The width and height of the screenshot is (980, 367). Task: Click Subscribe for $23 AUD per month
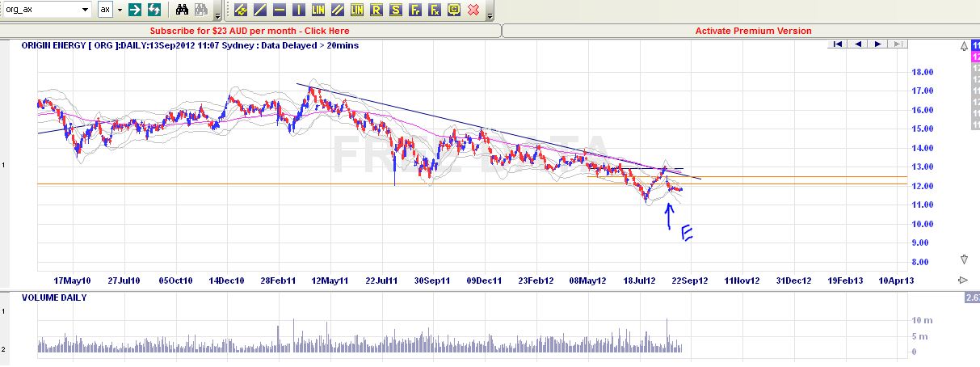pyautogui.click(x=250, y=31)
